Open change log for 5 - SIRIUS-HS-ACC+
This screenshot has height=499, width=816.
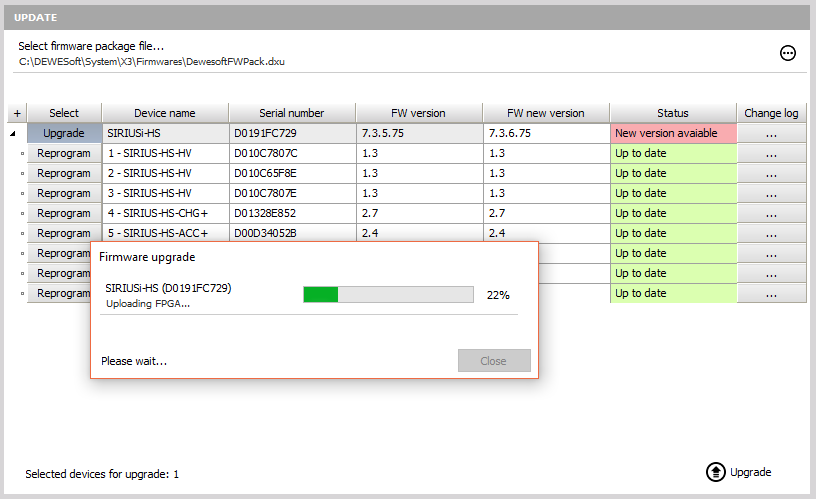click(771, 233)
